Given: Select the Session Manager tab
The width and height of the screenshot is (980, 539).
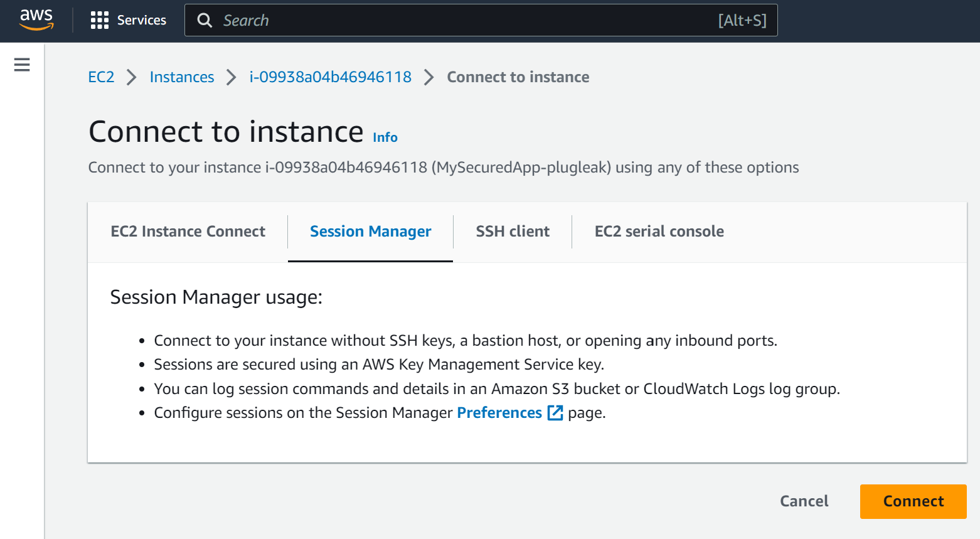Looking at the screenshot, I should click(x=370, y=232).
